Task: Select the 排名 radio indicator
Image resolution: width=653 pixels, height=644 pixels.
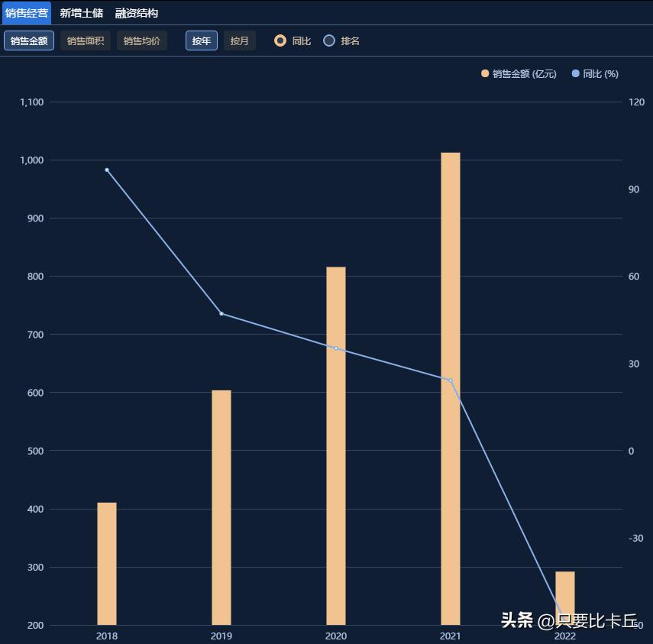Action: (x=328, y=40)
